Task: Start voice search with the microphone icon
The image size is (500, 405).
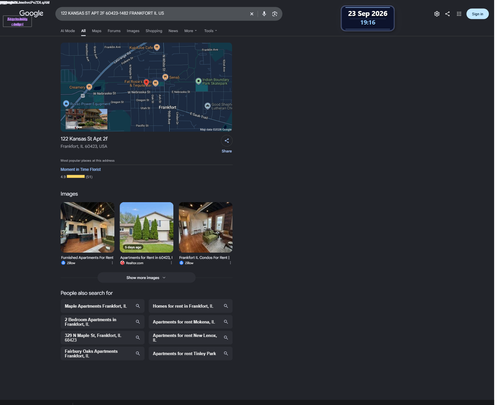Action: (x=264, y=14)
